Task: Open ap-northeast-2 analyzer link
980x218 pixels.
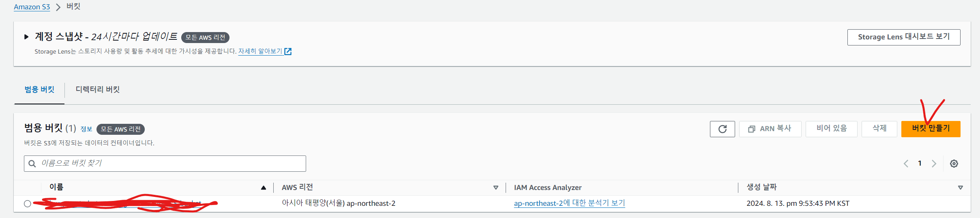Action: (569, 203)
